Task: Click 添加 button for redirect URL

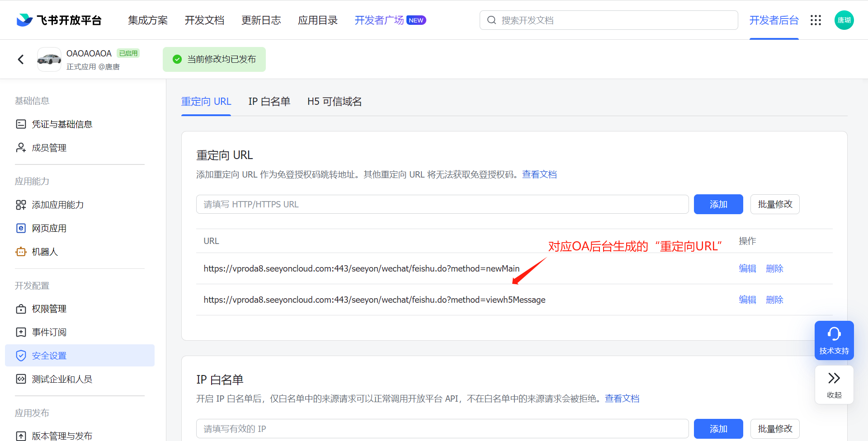Action: click(718, 204)
